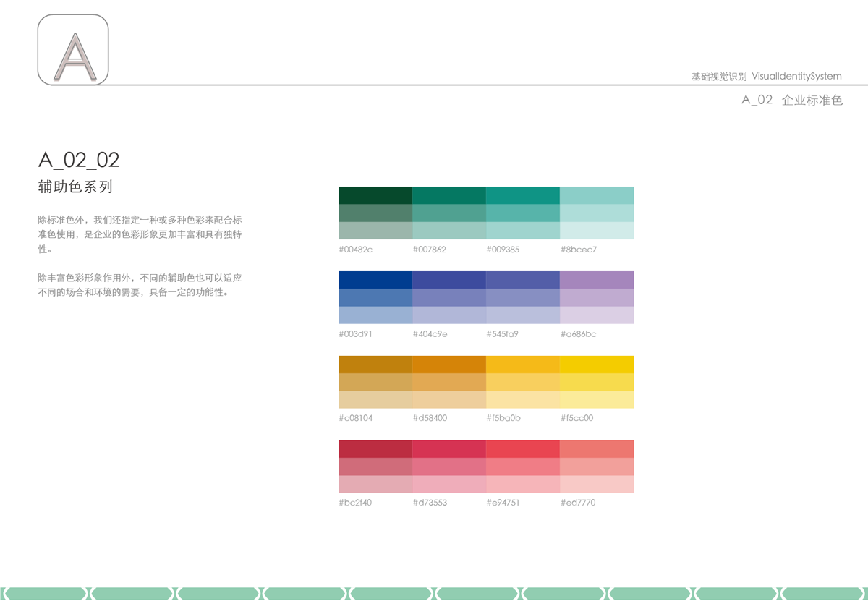
Task: Pick the middle tint above #ed7770
Action: point(597,466)
